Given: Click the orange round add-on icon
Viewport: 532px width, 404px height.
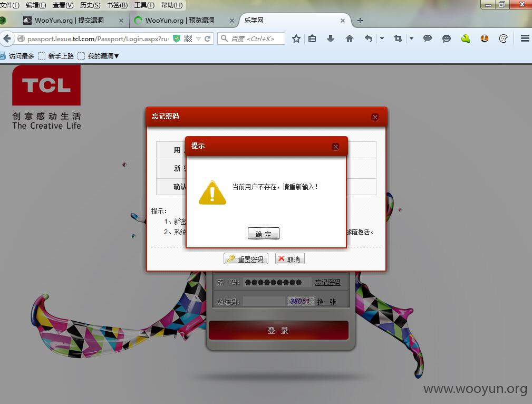Looking at the screenshot, I should click(485, 39).
